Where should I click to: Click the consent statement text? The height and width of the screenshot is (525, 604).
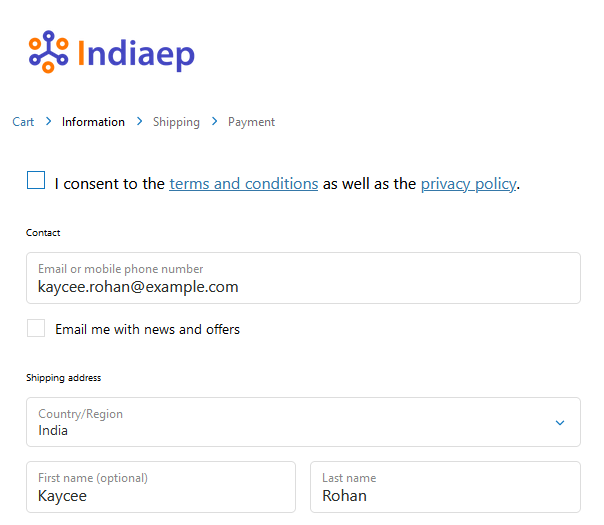110,184
